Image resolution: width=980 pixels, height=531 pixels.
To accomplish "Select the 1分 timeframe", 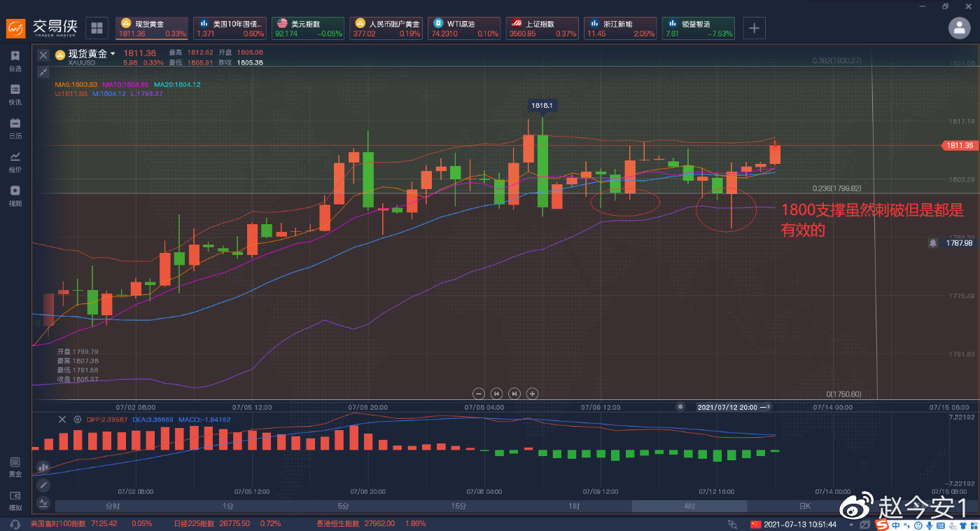I will tap(228, 506).
